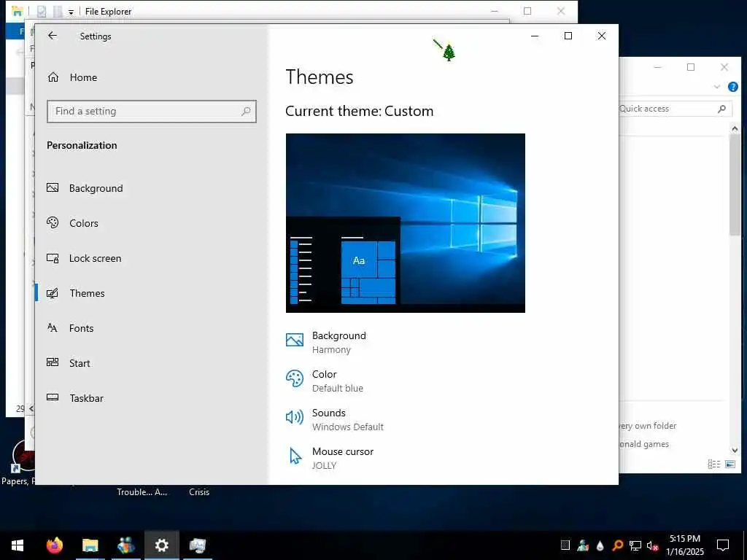Open the Taskbar settings page
747x560 pixels.
tap(86, 398)
